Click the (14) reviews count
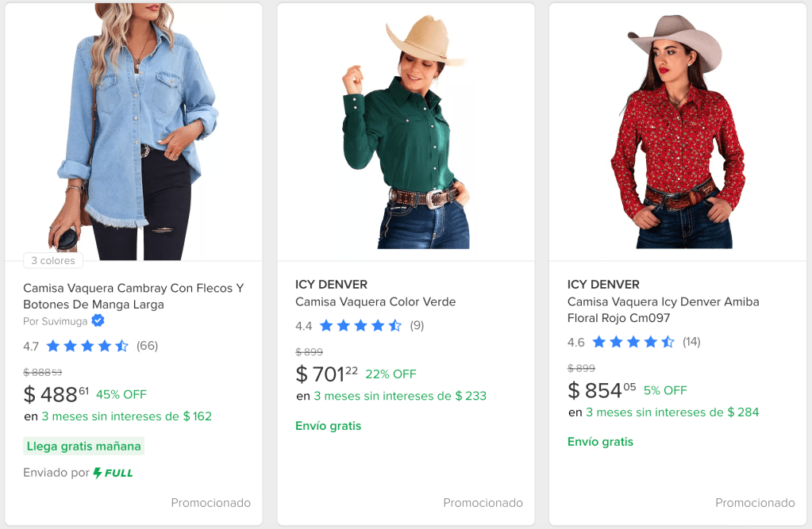The image size is (812, 529). tap(691, 342)
